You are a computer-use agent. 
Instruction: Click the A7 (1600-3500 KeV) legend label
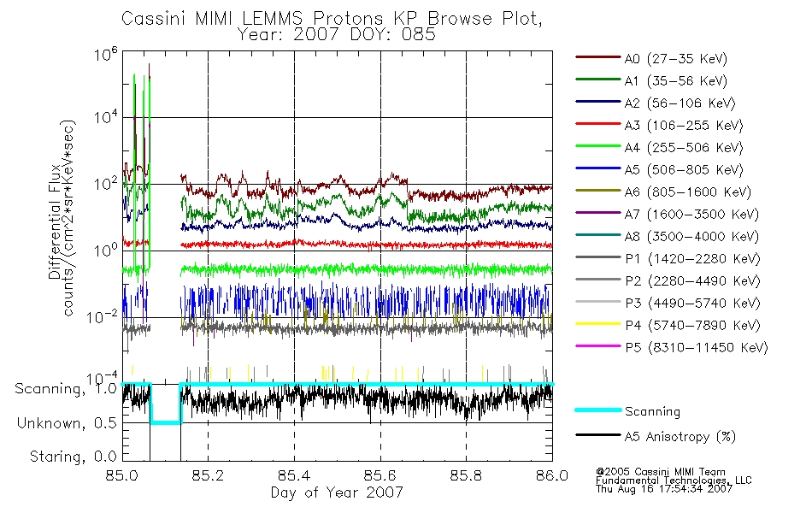691,215
